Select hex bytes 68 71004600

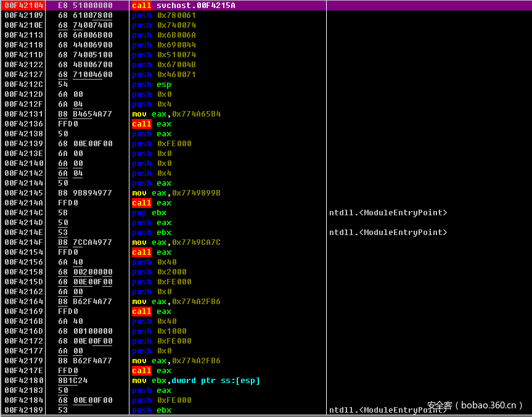click(85, 75)
